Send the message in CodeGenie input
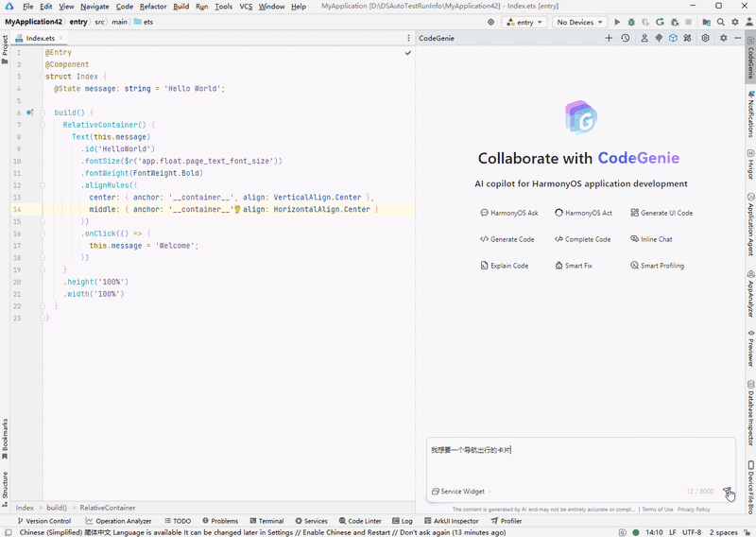Viewport: 756px width, 537px height. coord(727,492)
